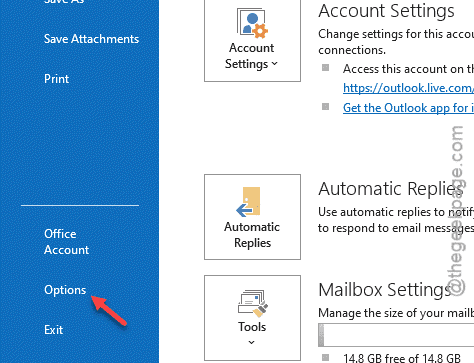Click the 14.8 GB free text
Viewport: 474px width, 363px height.
pos(402,358)
